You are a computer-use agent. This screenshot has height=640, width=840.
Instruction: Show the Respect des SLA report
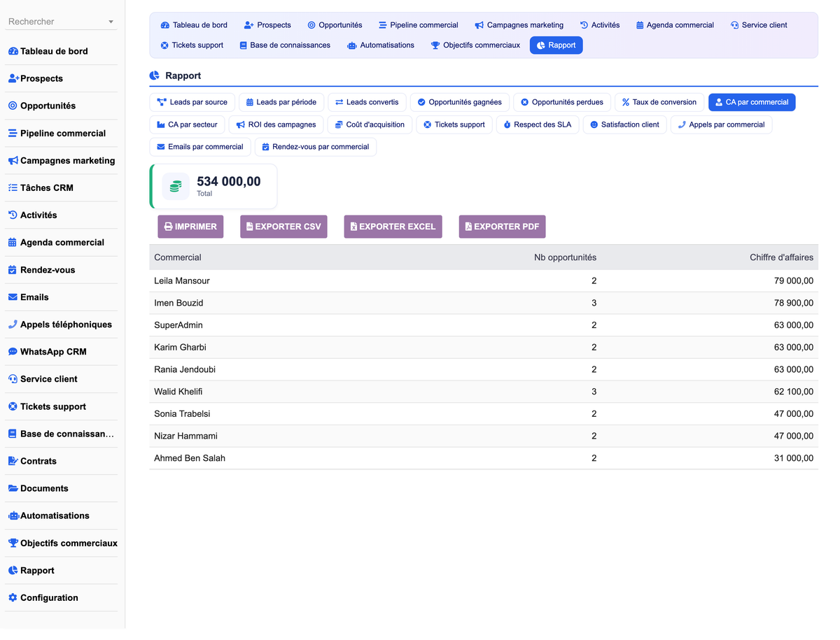[537, 125]
